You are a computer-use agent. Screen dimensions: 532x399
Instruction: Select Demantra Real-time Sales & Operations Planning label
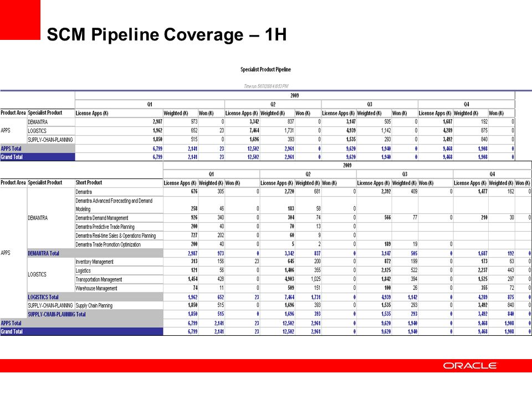[116, 236]
